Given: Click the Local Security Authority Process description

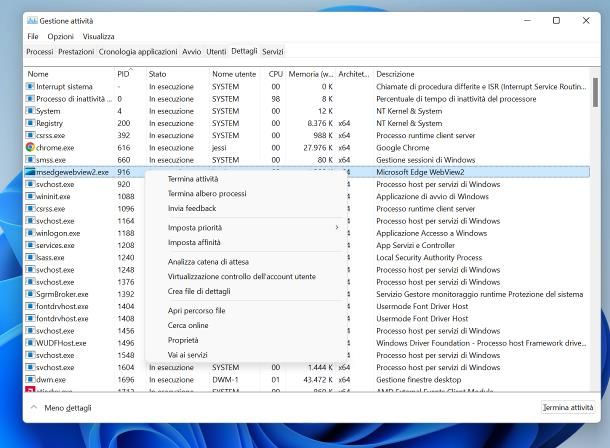Looking at the screenshot, I should pyautogui.click(x=429, y=257).
